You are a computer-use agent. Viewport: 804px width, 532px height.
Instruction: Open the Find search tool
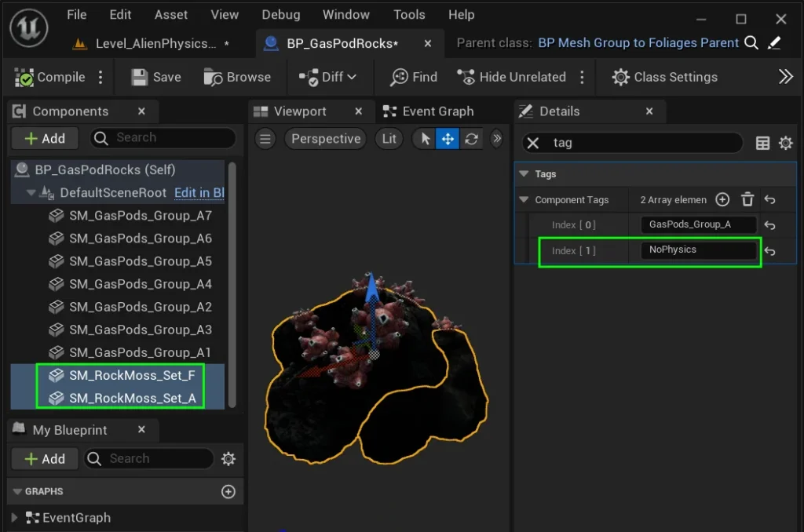pos(414,77)
